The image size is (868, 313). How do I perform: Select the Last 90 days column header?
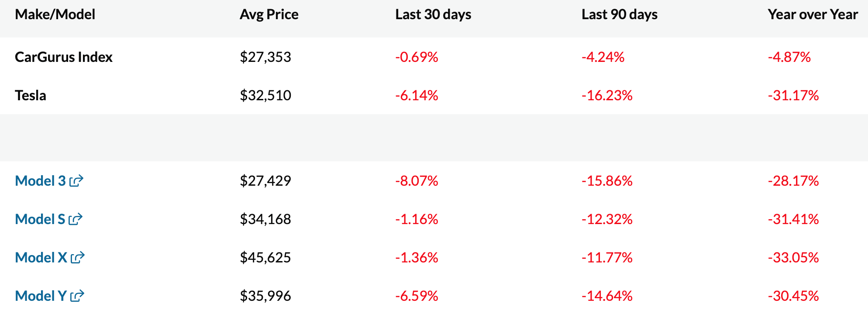click(x=619, y=14)
